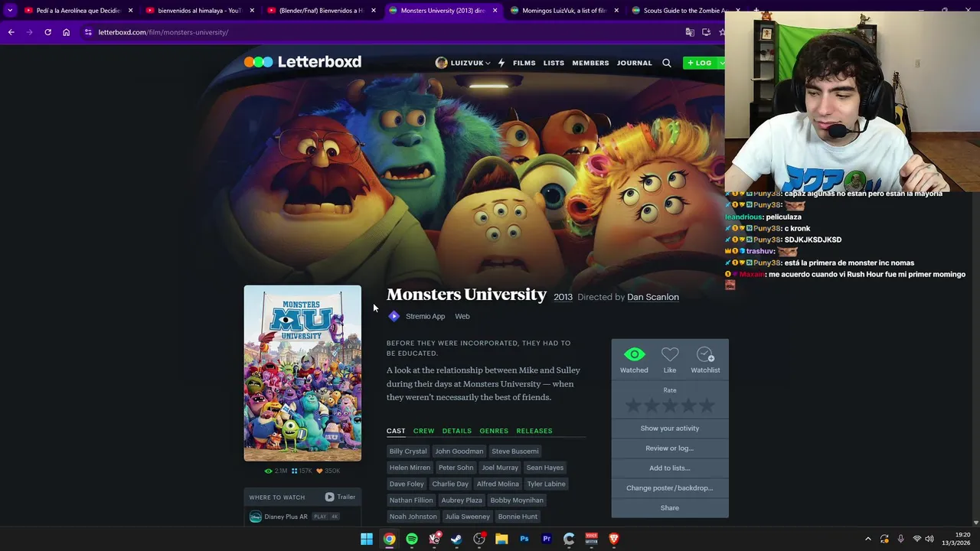Image resolution: width=980 pixels, height=551 pixels.
Task: Open the tab search dropdown arrow
Action: [x=10, y=11]
